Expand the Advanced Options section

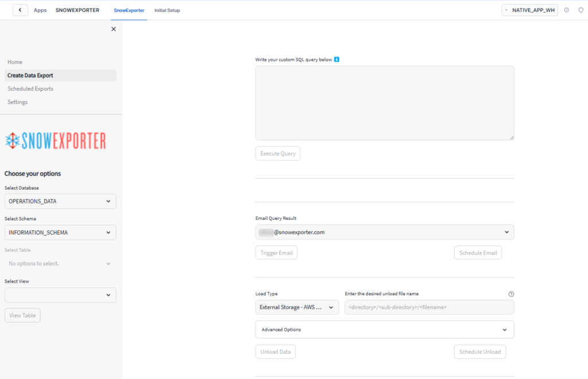pyautogui.click(x=384, y=330)
